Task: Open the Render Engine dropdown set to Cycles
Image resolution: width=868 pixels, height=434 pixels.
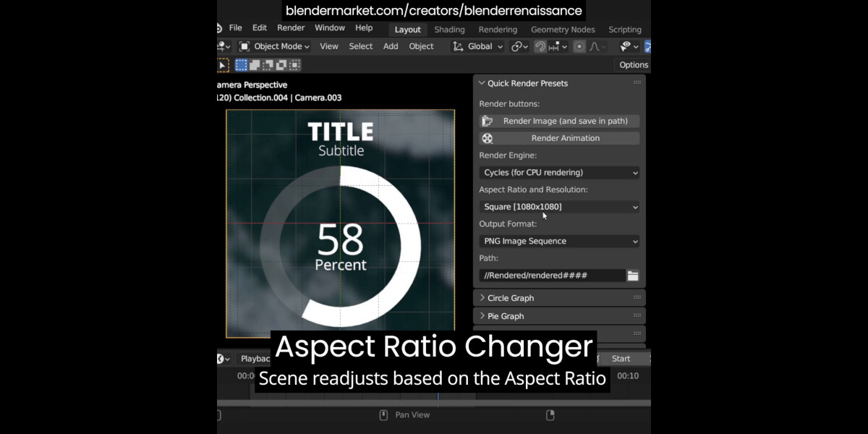Action: pos(558,172)
